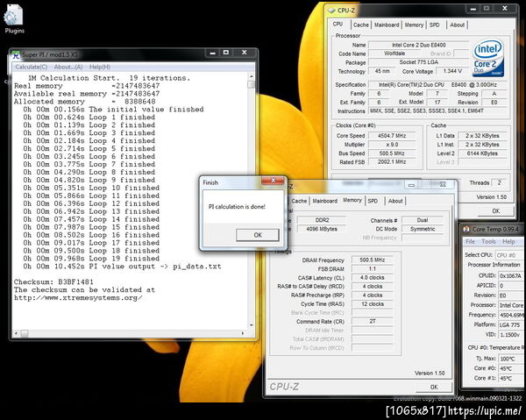Image resolution: width=526 pixels, height=420 pixels.
Task: Click the memory size 4096 MBytes
Action: (x=322, y=229)
